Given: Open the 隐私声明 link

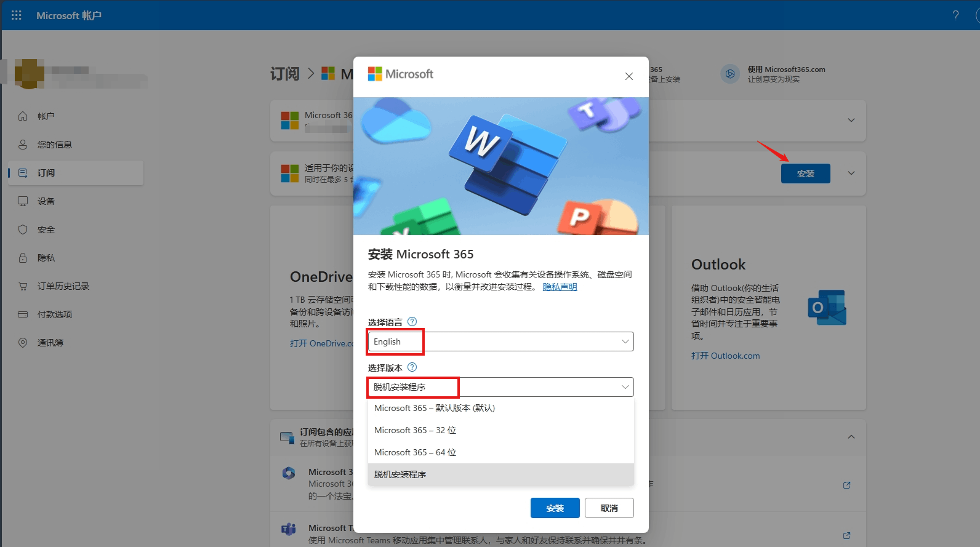Looking at the screenshot, I should pos(560,287).
